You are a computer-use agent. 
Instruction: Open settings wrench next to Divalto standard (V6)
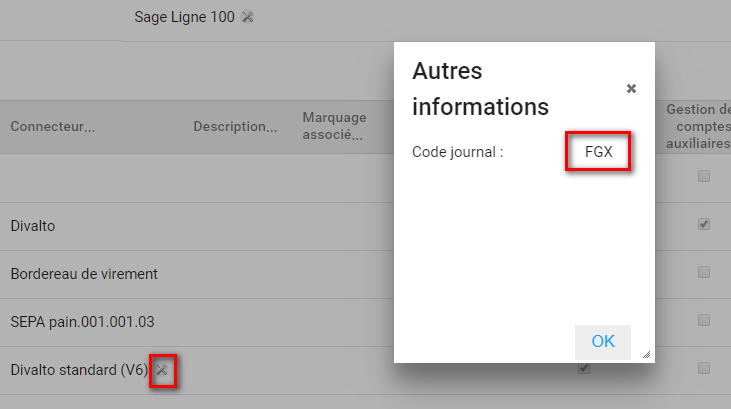coord(163,370)
